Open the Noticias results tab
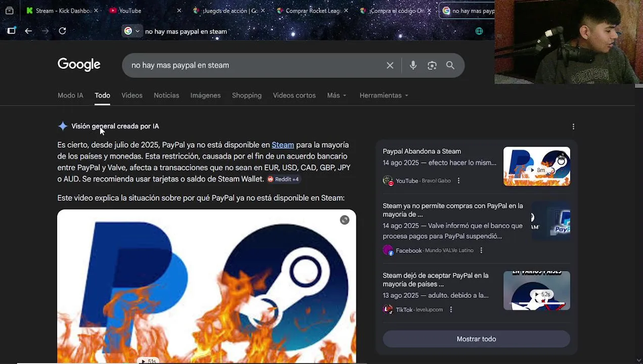Viewport: 643px width, 364px height. tap(166, 95)
